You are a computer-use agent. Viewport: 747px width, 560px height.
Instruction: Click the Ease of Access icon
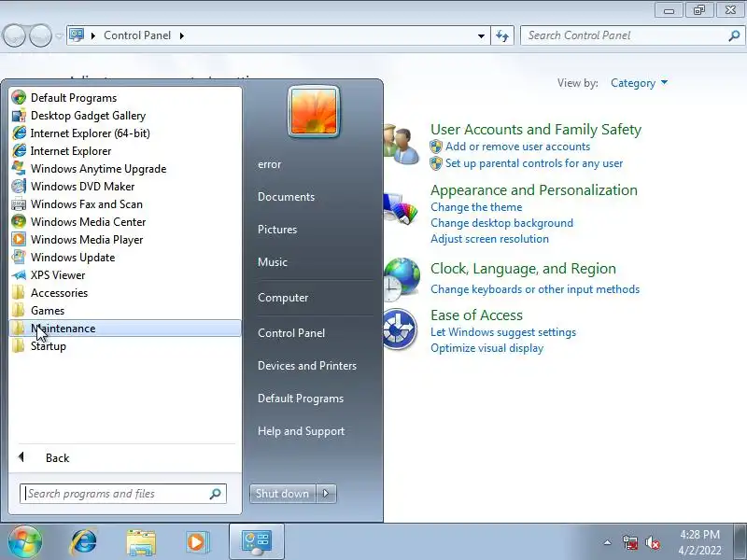pos(400,329)
